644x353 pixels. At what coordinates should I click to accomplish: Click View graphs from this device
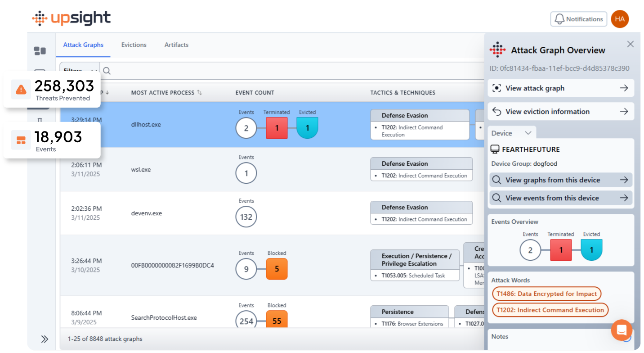561,180
